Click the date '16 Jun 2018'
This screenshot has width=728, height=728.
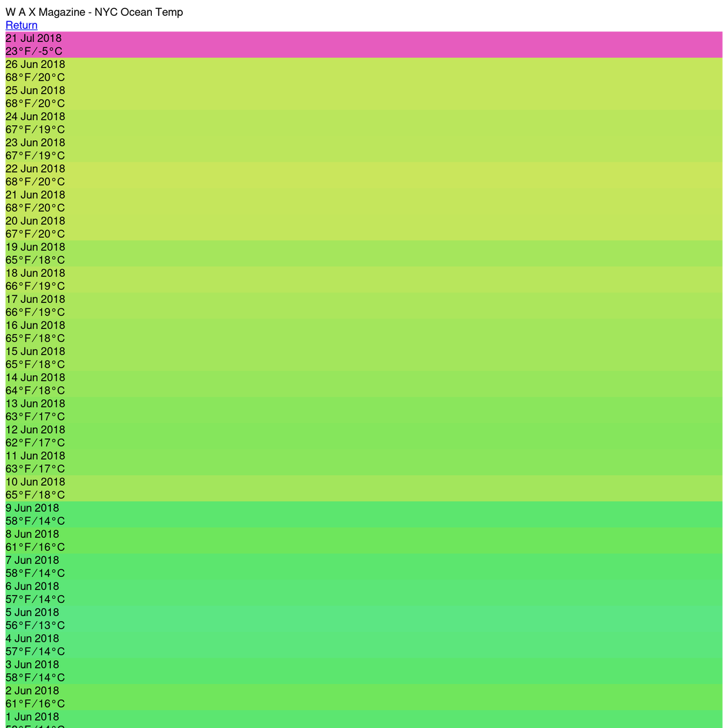point(35,325)
